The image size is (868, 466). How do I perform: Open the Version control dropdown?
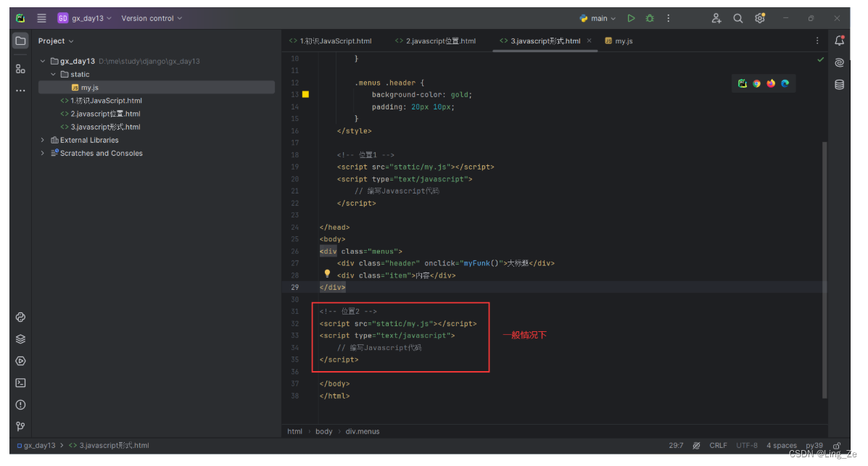(x=151, y=18)
